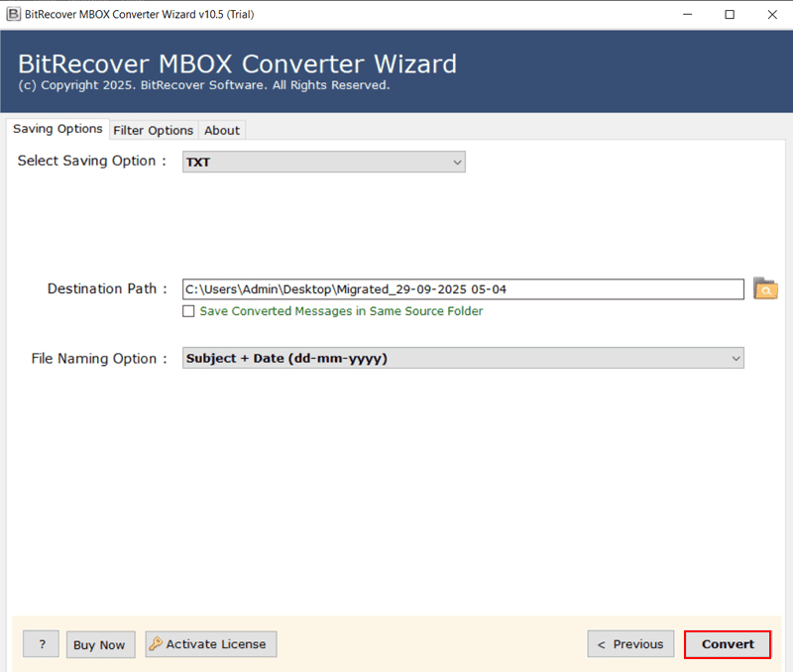Click the Select Saving Option label
The height and width of the screenshot is (672, 793).
[x=91, y=161]
